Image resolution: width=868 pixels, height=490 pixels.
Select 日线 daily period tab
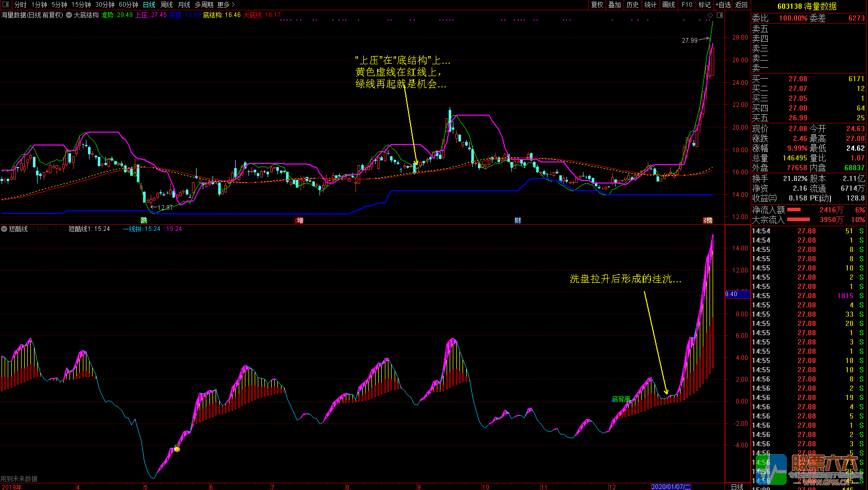pyautogui.click(x=149, y=5)
